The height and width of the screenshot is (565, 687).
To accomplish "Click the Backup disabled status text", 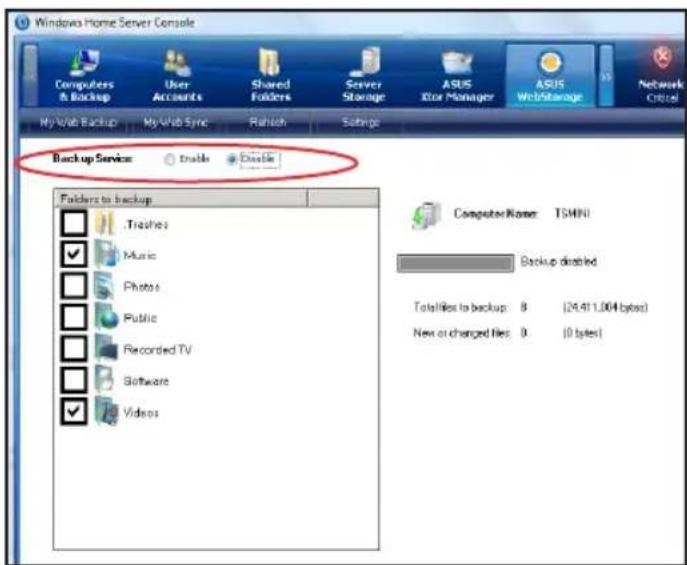I will (559, 262).
